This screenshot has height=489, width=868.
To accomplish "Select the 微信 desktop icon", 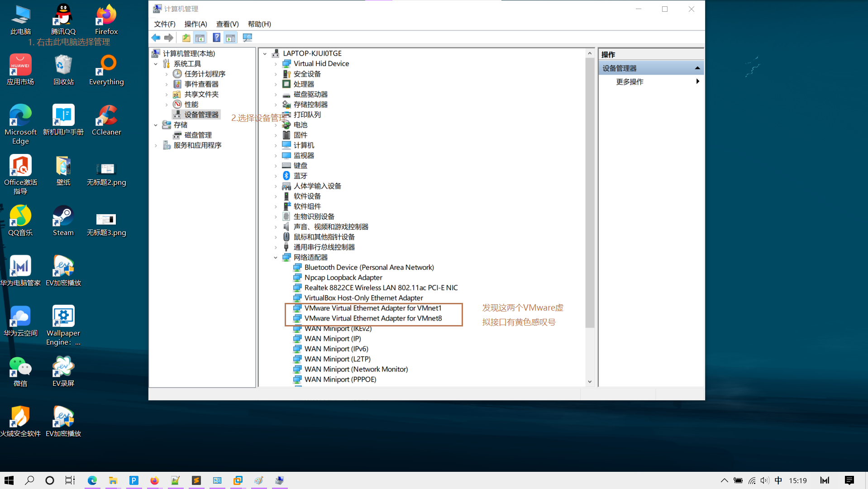I will [x=20, y=372].
